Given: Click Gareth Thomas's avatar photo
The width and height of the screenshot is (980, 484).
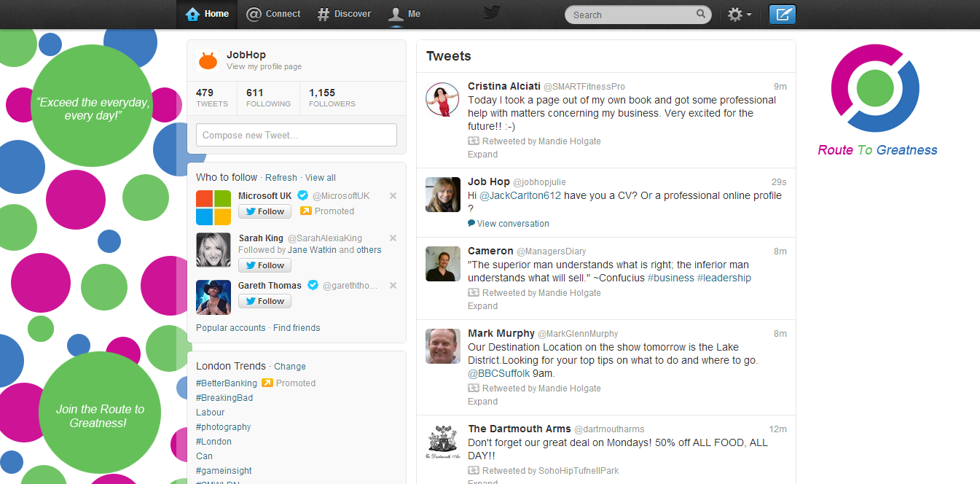Looking at the screenshot, I should coord(213,297).
